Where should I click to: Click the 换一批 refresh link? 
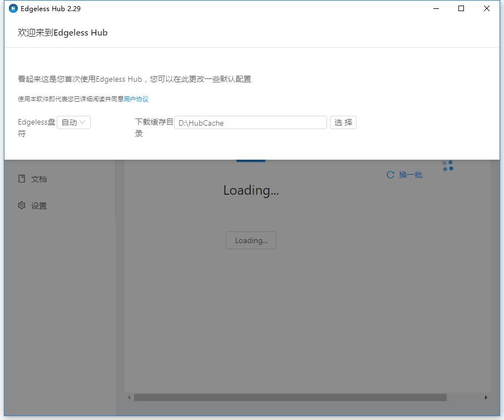coord(411,175)
